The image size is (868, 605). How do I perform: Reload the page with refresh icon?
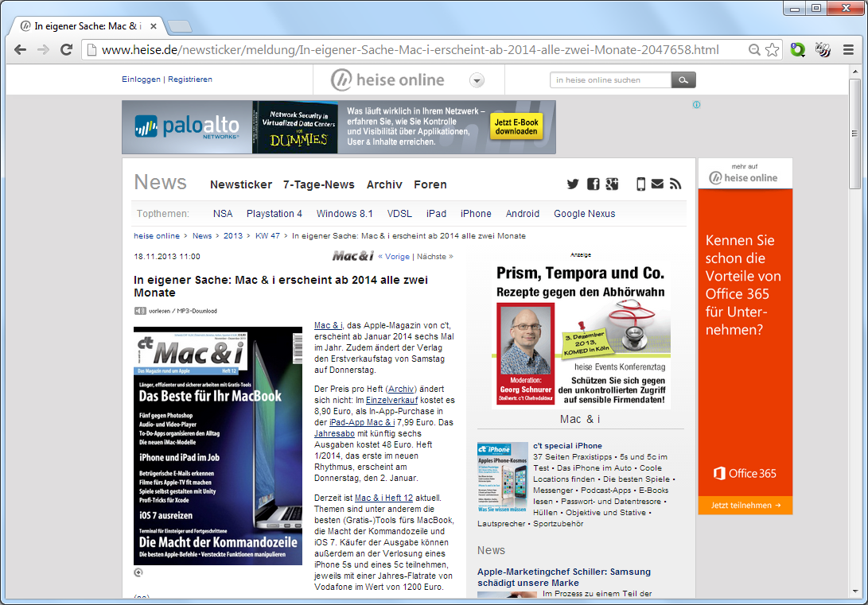[x=66, y=50]
